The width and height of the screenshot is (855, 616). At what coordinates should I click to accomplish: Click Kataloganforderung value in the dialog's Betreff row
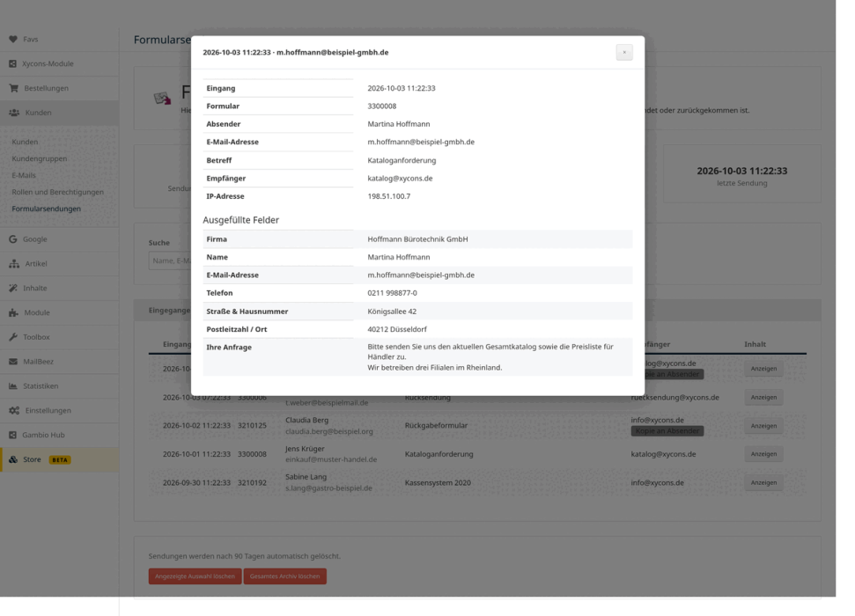[402, 160]
